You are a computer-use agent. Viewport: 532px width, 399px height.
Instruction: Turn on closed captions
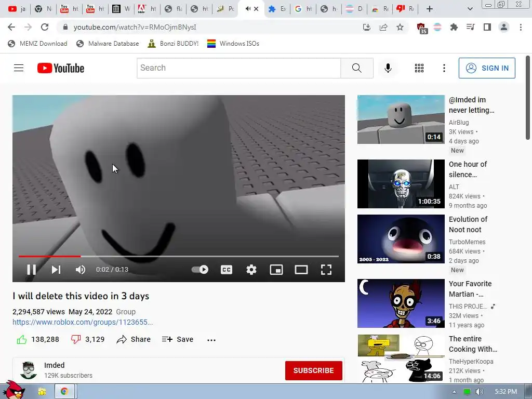coord(227,270)
